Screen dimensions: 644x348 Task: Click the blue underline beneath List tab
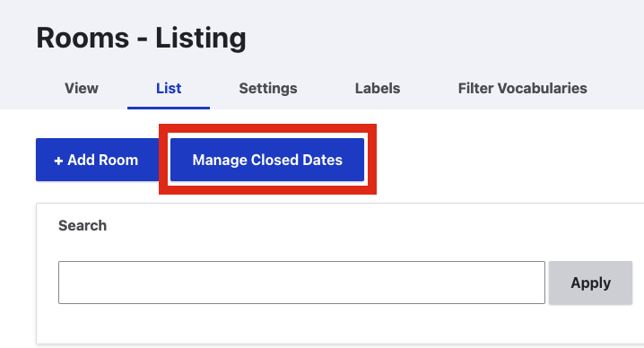coord(169,108)
